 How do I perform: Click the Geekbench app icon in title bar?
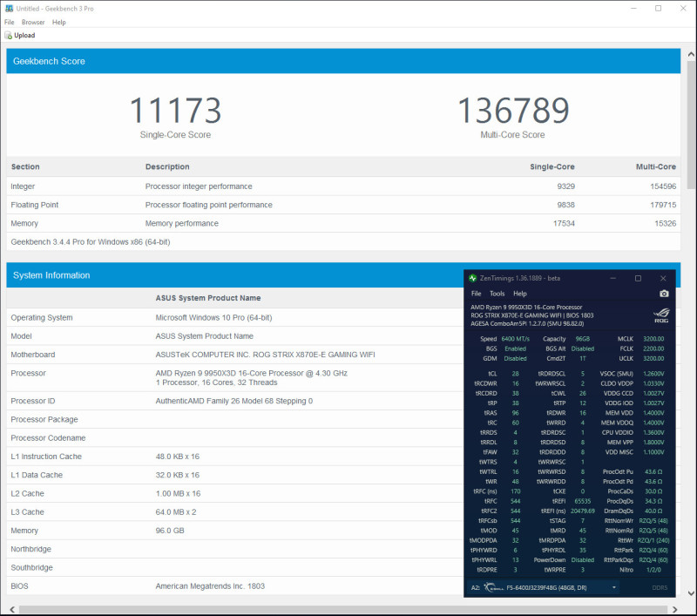pyautogui.click(x=9, y=8)
